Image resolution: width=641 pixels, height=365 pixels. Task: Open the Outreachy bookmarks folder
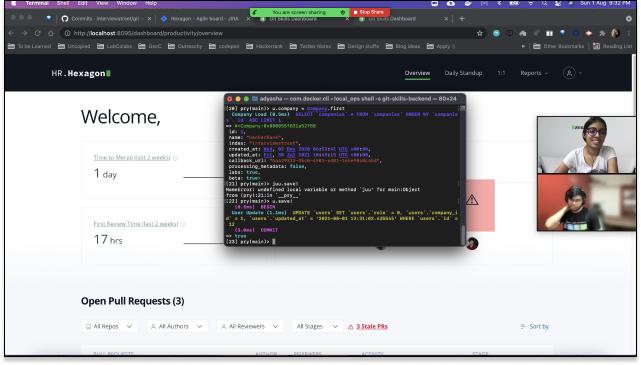[185, 46]
